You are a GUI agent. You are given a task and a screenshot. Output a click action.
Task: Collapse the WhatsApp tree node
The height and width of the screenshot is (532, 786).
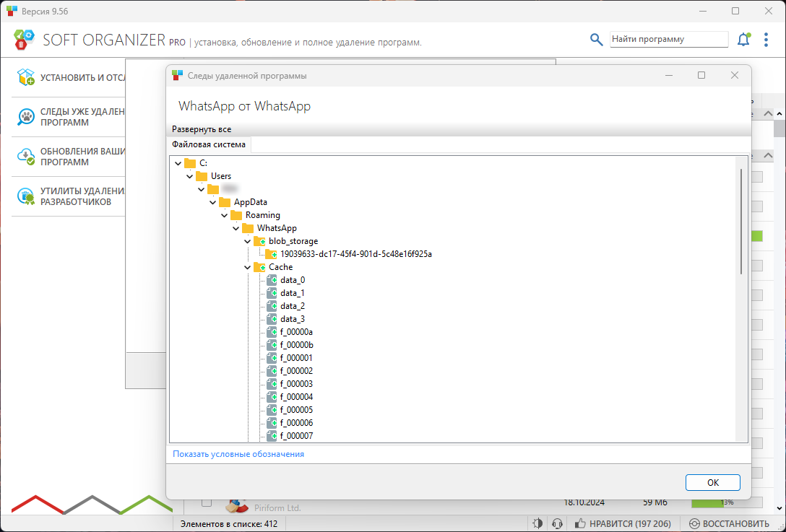[x=236, y=228]
